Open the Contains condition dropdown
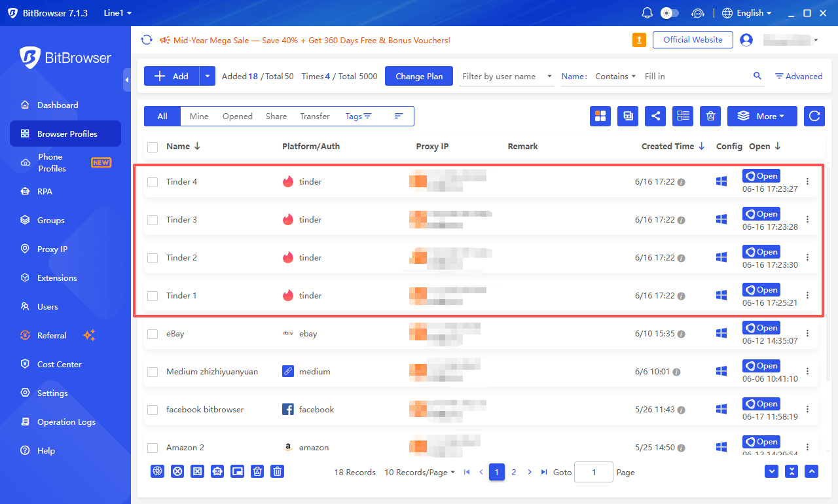The image size is (838, 504). click(x=615, y=77)
